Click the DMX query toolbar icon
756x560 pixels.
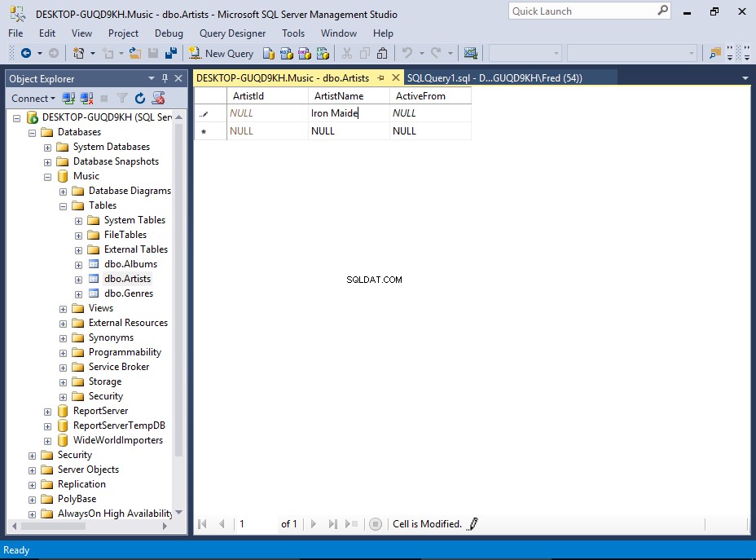point(304,53)
